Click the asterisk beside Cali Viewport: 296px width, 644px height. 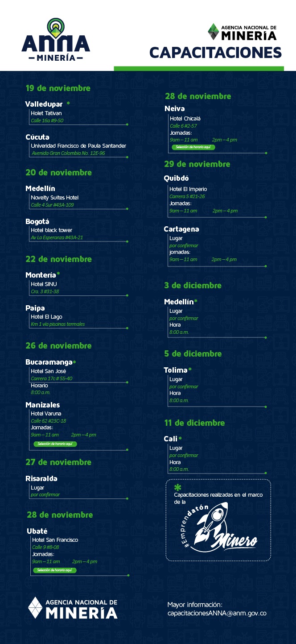click(180, 439)
